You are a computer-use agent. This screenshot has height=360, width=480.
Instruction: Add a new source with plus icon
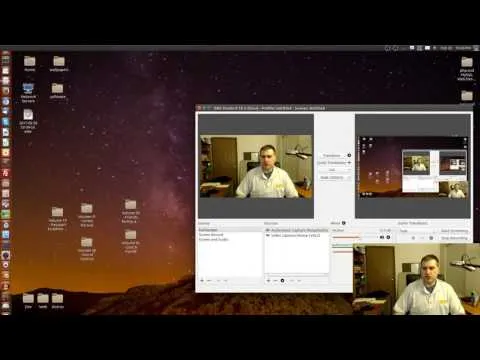[x=269, y=281]
